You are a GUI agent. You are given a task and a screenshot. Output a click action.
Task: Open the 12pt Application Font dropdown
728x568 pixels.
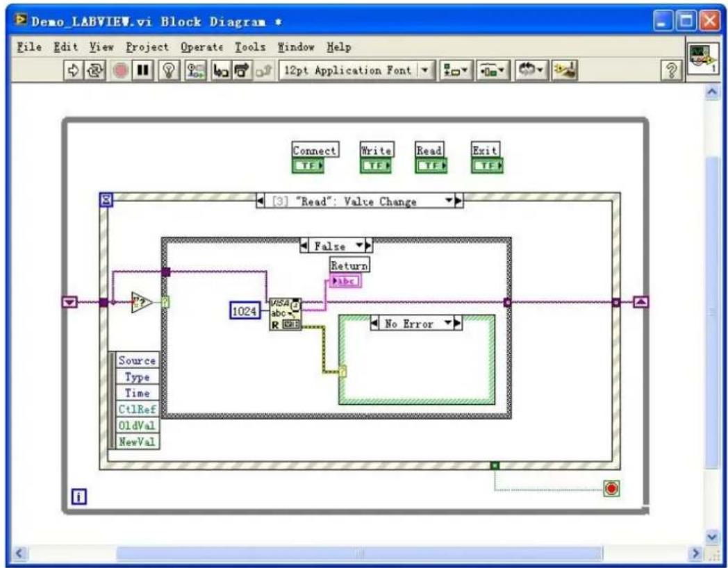point(356,71)
